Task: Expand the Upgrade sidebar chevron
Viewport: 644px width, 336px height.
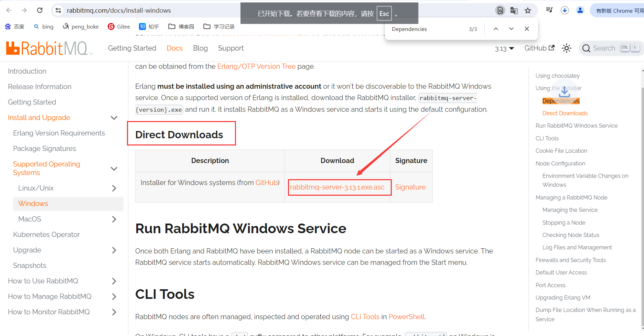Action: click(x=114, y=250)
